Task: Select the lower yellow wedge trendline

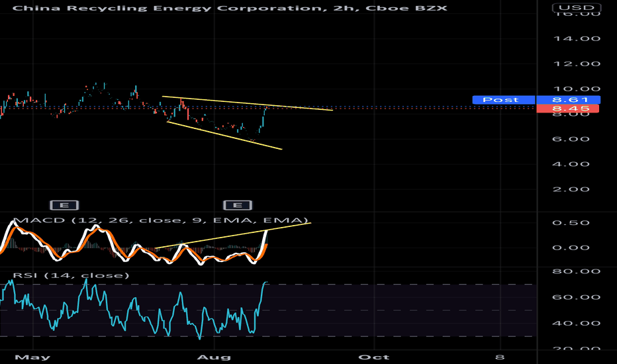Action: point(224,136)
